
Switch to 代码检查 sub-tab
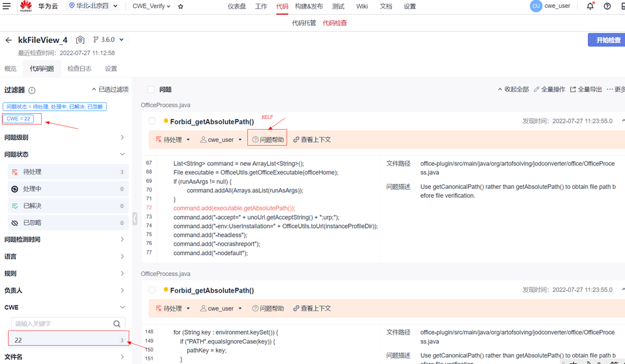tap(335, 23)
